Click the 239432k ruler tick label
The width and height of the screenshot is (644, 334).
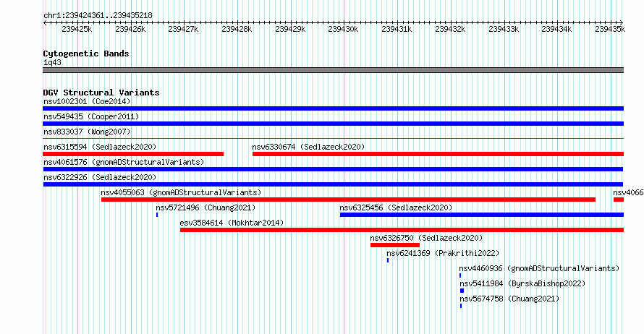450,29
